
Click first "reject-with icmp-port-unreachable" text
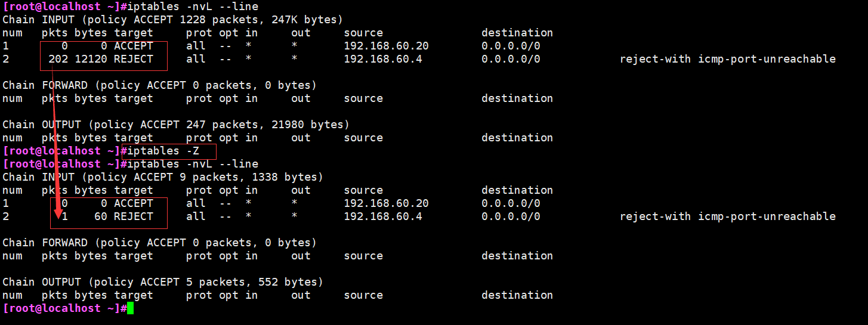728,59
